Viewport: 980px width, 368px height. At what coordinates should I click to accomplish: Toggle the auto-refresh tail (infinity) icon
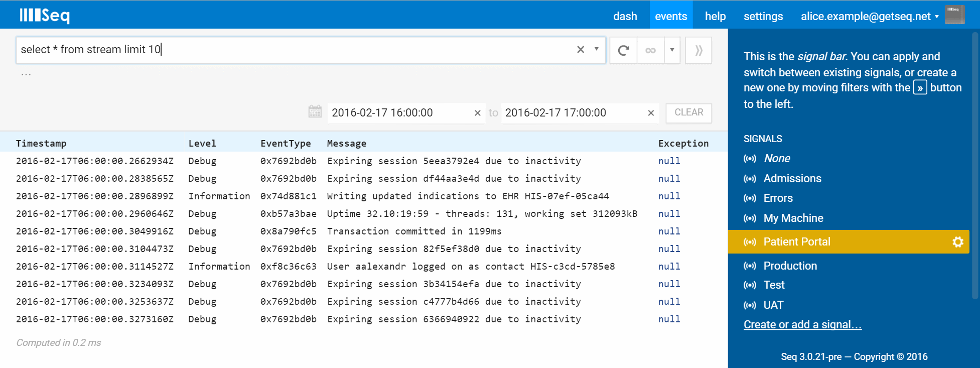(x=650, y=50)
